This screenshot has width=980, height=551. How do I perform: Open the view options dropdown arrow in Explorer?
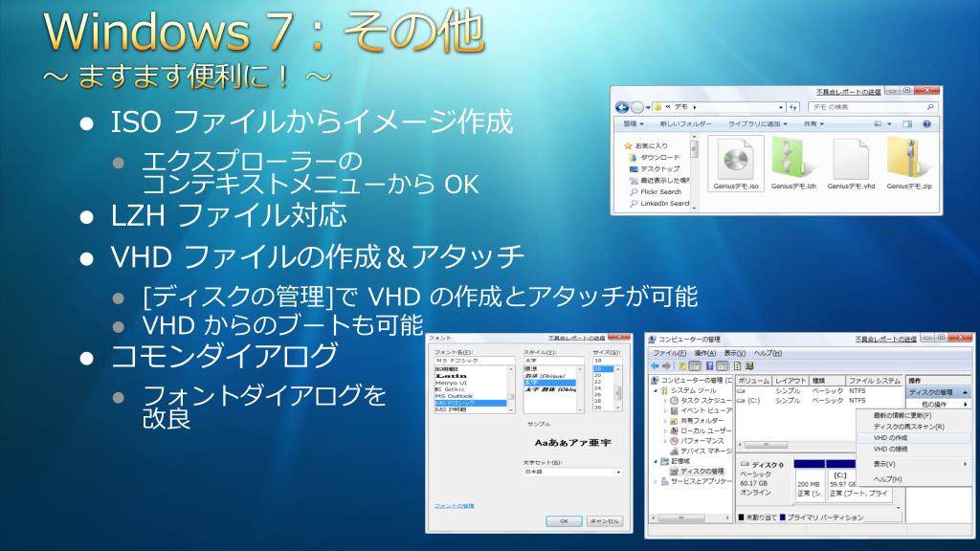pyautogui.click(x=889, y=123)
